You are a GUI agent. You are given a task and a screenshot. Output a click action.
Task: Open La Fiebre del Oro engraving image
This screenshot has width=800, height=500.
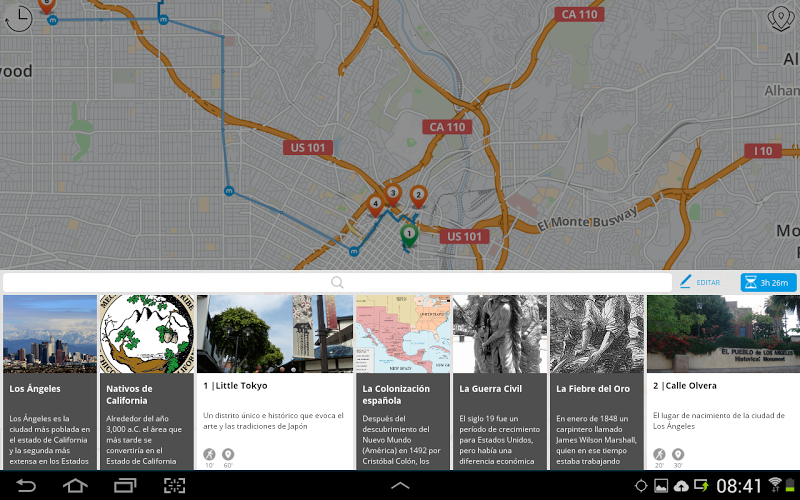click(597, 334)
